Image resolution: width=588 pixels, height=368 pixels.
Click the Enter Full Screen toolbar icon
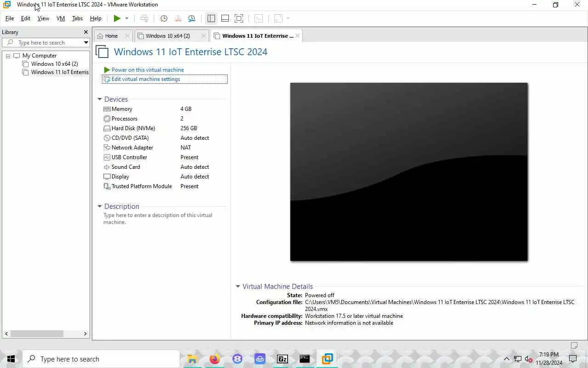click(x=239, y=18)
